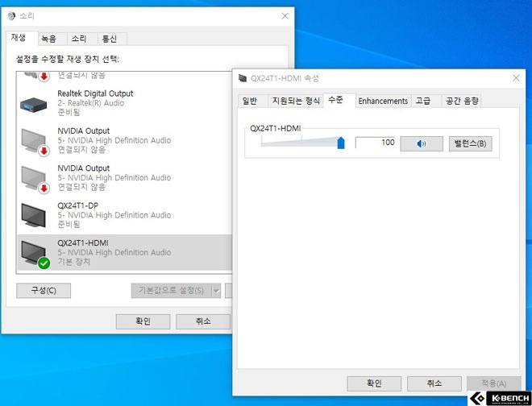Expand the 기본값으로 설정 dropdown arrow
The width and height of the screenshot is (532, 406).
point(216,291)
